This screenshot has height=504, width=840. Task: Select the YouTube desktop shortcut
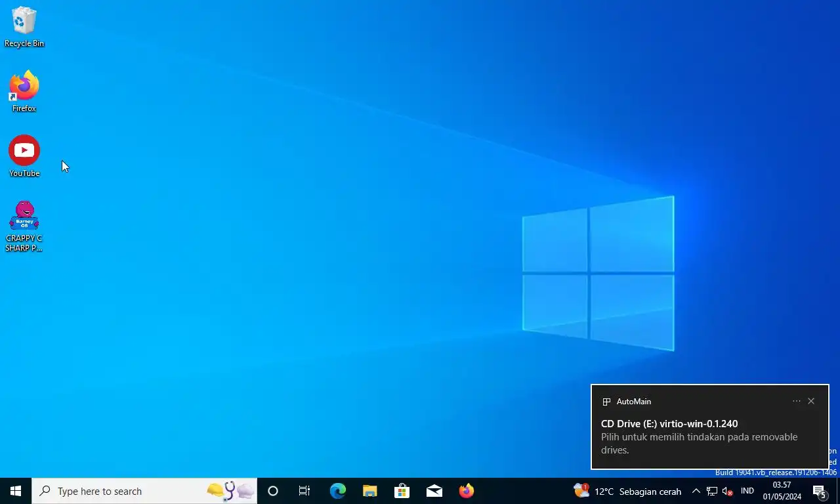click(x=24, y=156)
